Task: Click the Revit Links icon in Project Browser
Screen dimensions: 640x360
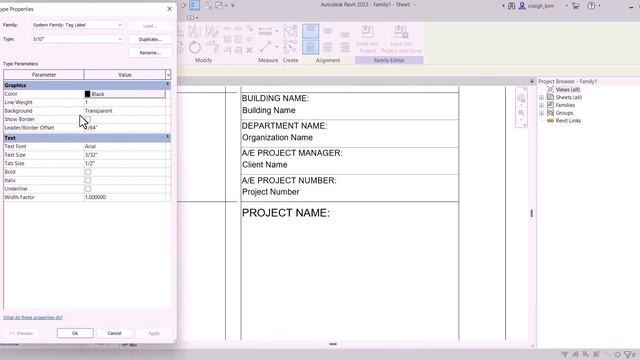Action: point(550,121)
